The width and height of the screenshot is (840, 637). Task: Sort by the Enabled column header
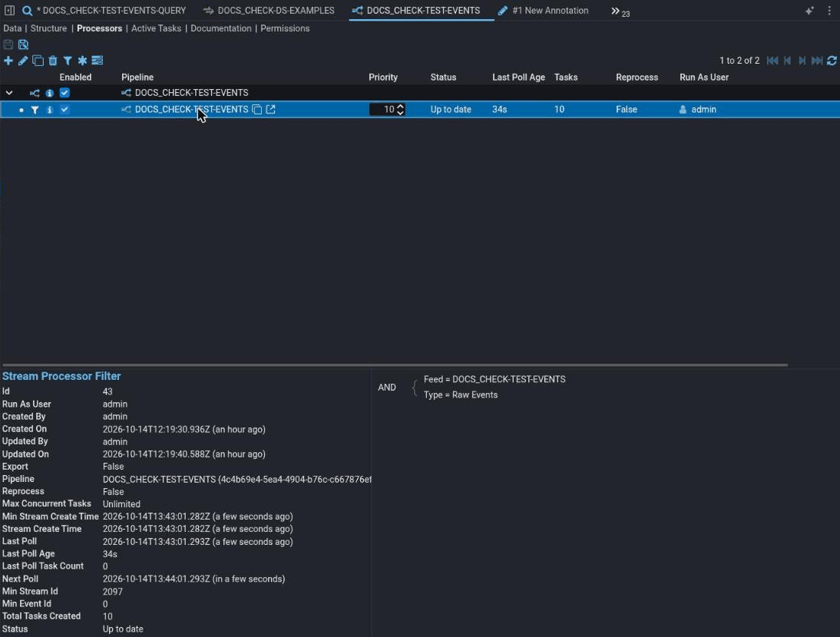pyautogui.click(x=75, y=77)
